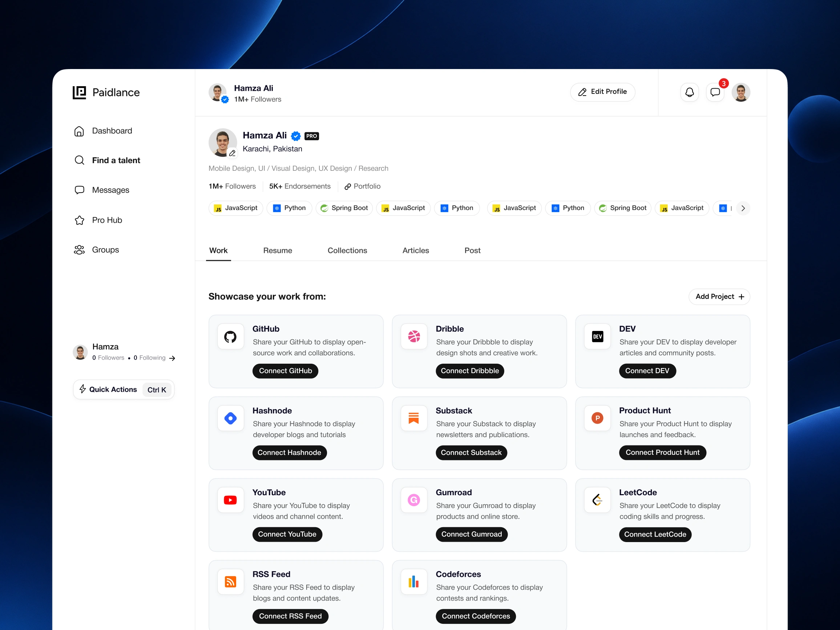Open notifications bell icon

tap(689, 92)
